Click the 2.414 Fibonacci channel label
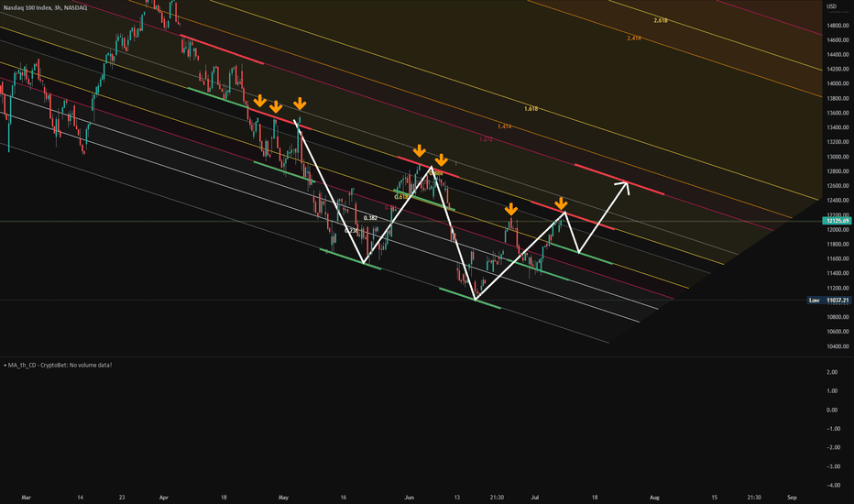Image resolution: width=854 pixels, height=504 pixels. 633,38
